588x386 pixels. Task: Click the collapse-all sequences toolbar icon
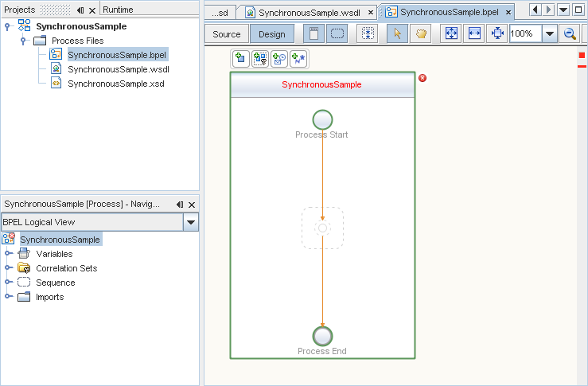coord(368,34)
